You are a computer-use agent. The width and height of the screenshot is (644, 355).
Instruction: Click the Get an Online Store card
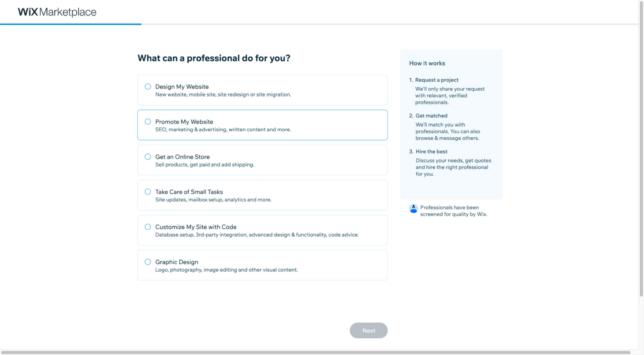pyautogui.click(x=262, y=160)
